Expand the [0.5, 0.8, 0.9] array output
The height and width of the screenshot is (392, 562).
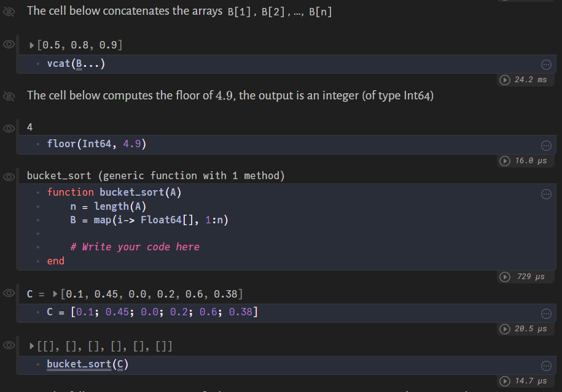click(31, 44)
